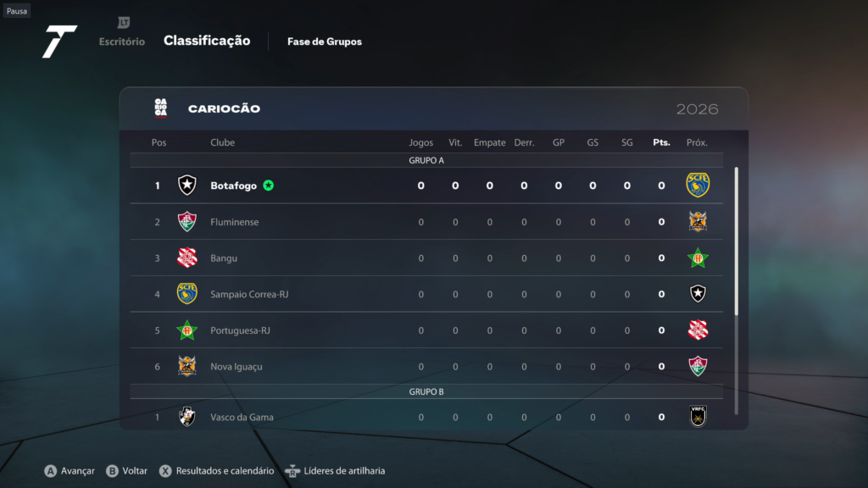Screen dimensions: 868x488
Task: Open Líderes de artilharia
Action: [335, 471]
